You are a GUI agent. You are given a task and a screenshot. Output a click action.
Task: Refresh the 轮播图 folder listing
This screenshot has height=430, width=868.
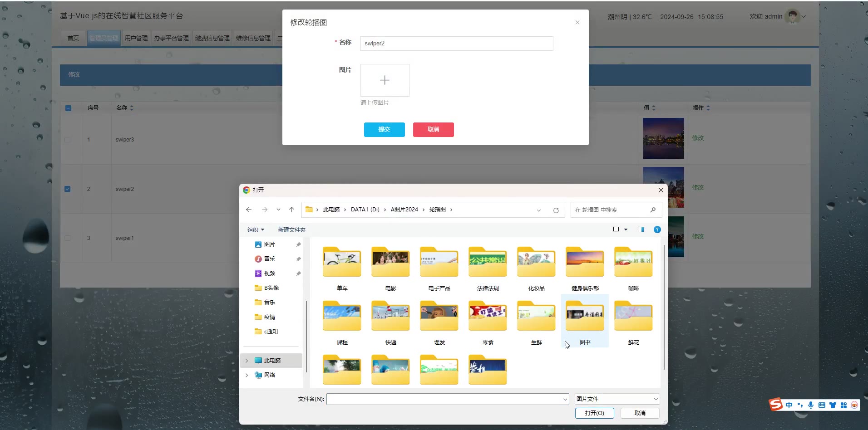pos(556,210)
